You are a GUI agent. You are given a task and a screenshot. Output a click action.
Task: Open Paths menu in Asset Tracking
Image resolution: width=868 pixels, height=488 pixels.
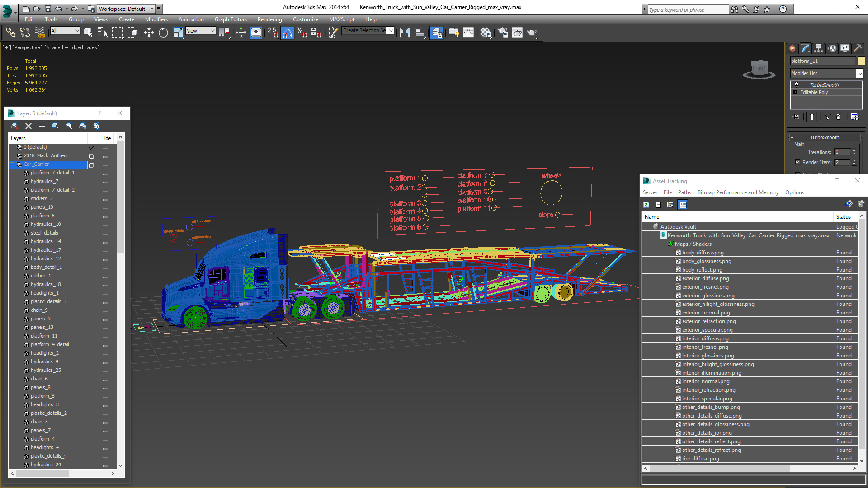pos(684,192)
